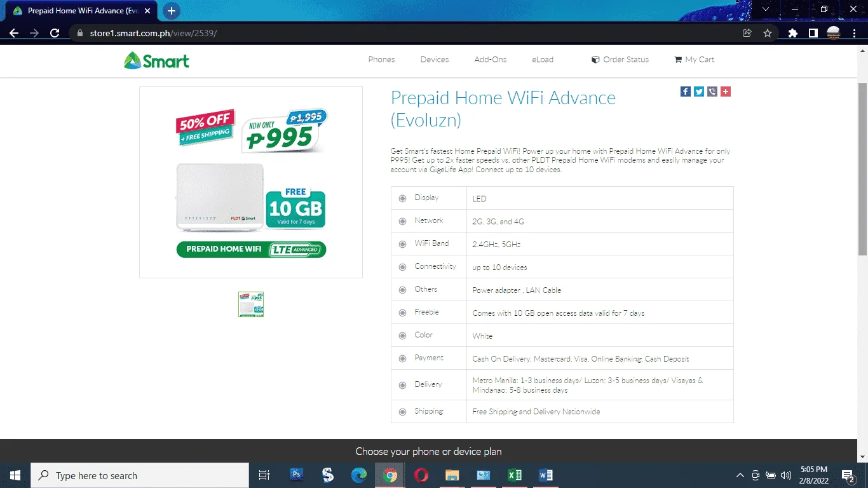Click the 'Choose your phone or device plan' heading
Image resolution: width=868 pixels, height=488 pixels.
point(428,452)
